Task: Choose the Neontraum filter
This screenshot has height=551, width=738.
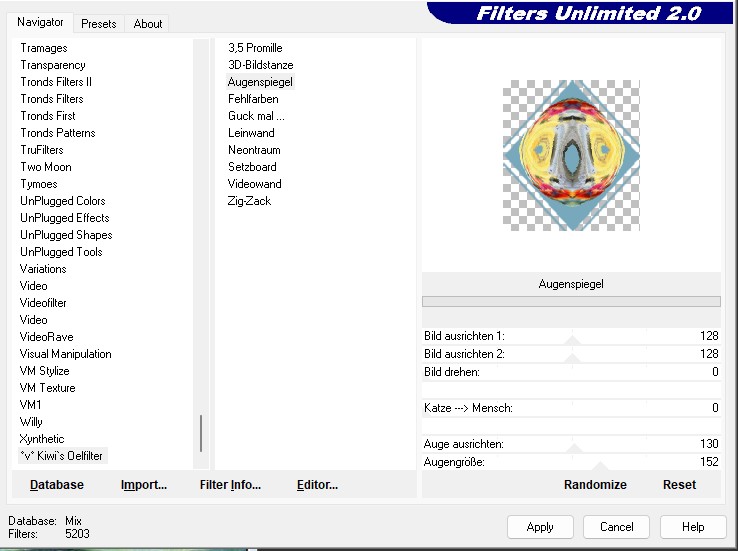Action: pos(254,150)
